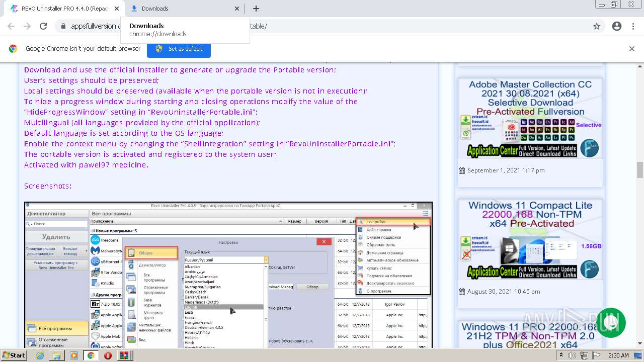Click the Revo Uninstaller screenshot image
The image size is (644, 362).
point(228,275)
